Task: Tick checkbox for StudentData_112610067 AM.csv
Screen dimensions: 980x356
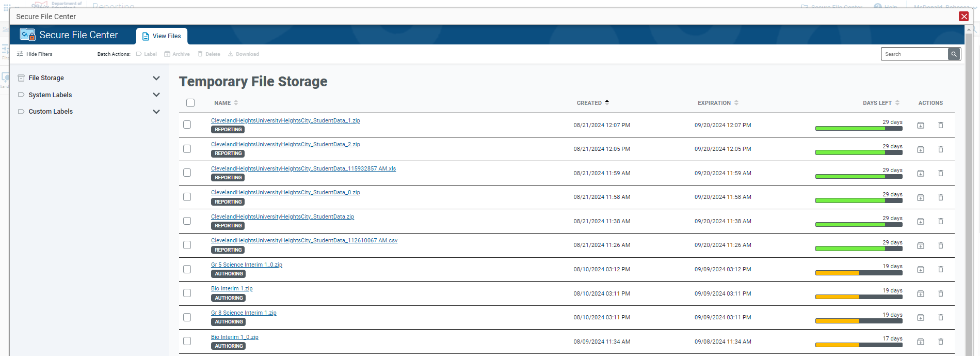Action: pyautogui.click(x=187, y=245)
